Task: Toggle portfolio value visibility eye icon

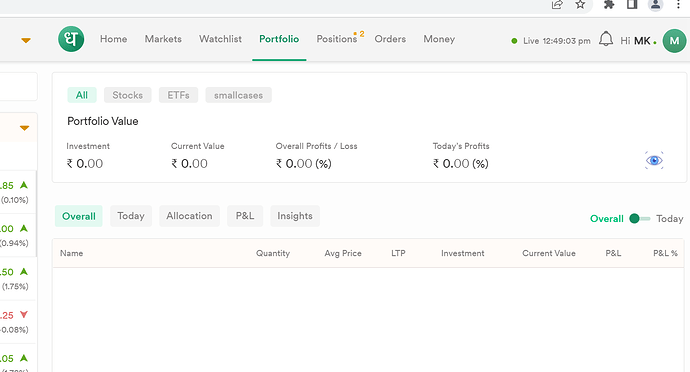Action: point(654,160)
